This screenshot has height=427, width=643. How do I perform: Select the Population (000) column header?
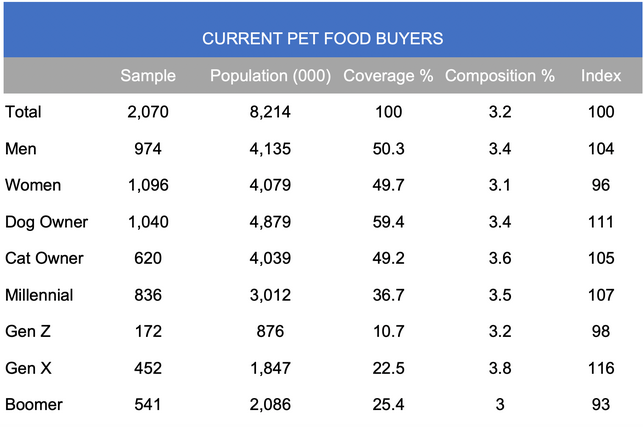click(270, 75)
